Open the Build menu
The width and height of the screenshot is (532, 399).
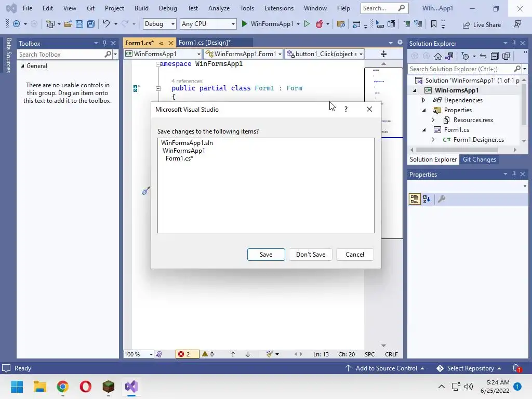(141, 8)
